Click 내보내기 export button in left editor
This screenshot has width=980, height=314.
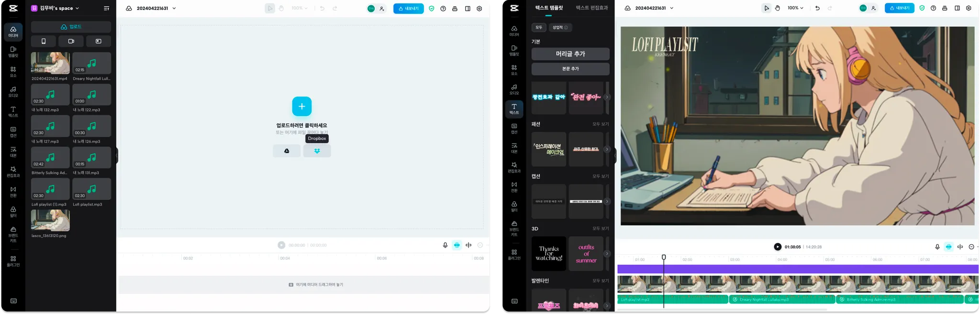[408, 9]
